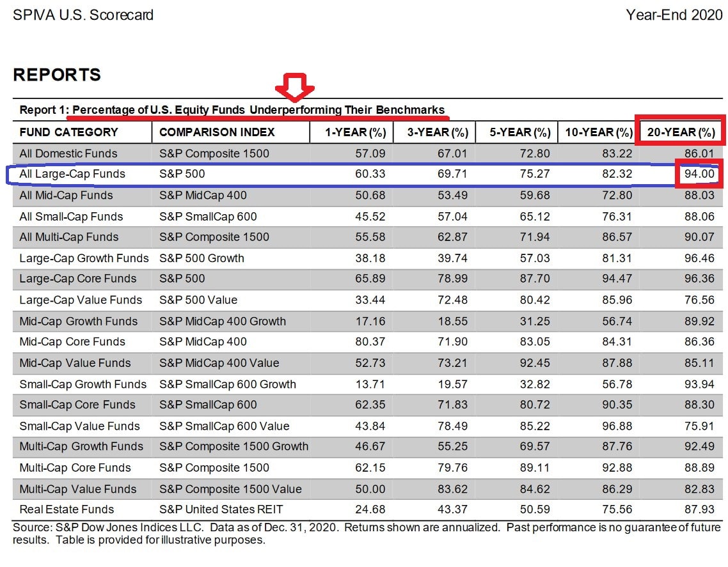Click the 94.00 value boxed in red
The width and height of the screenshot is (728, 567).
pyautogui.click(x=699, y=174)
